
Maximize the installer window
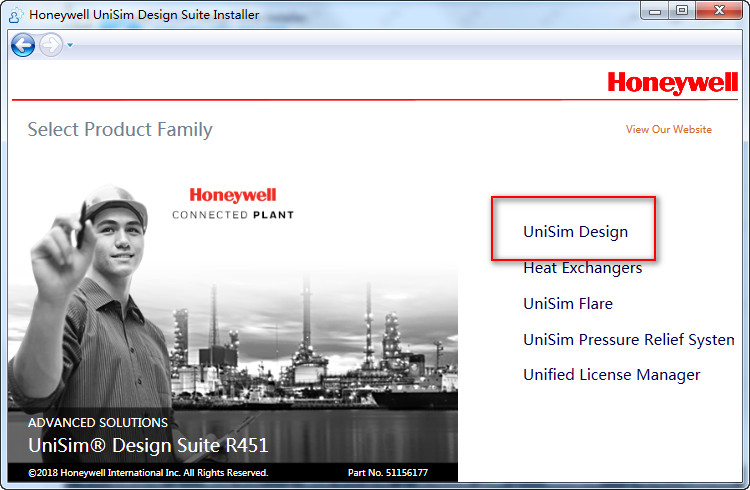point(682,11)
